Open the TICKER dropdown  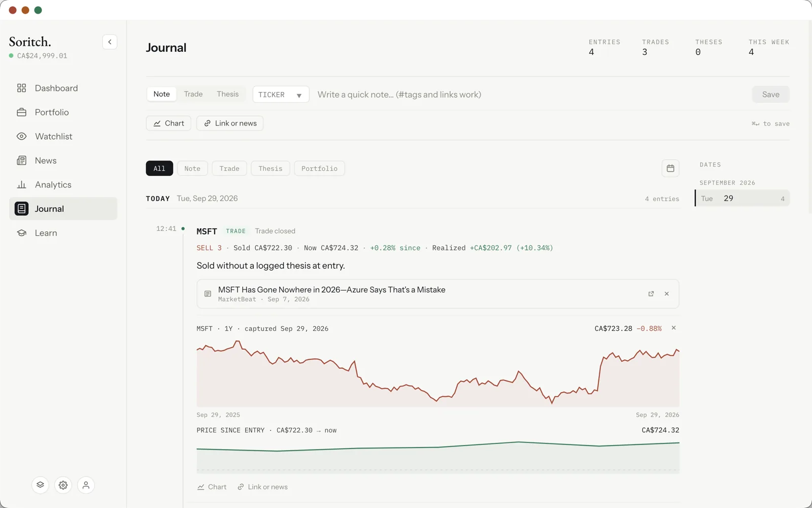click(x=281, y=94)
